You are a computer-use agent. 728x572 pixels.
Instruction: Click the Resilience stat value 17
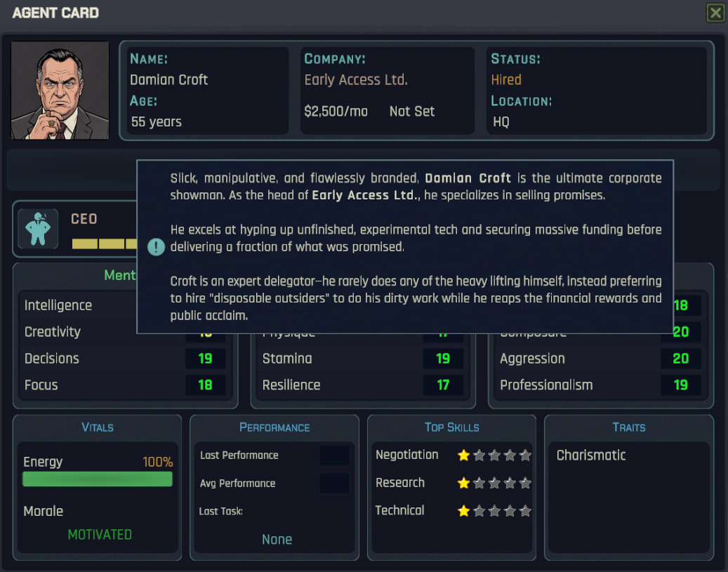coord(443,385)
